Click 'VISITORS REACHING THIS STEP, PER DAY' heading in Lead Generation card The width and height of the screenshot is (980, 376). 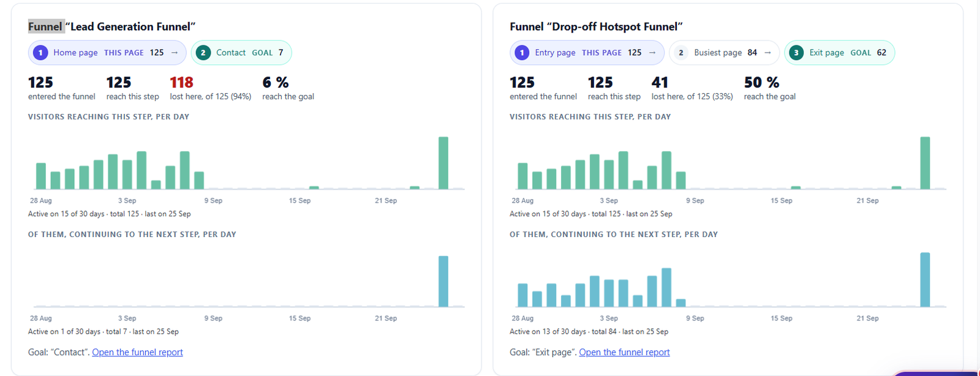tap(108, 117)
